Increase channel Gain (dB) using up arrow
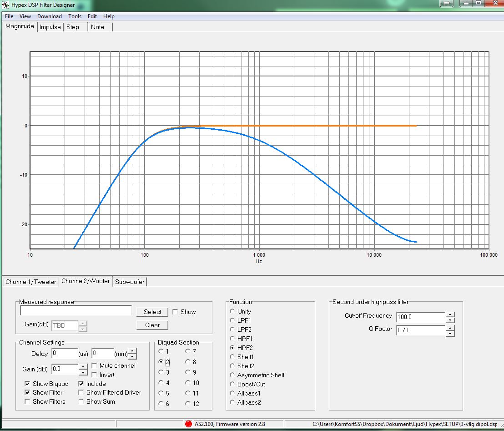 83,366
